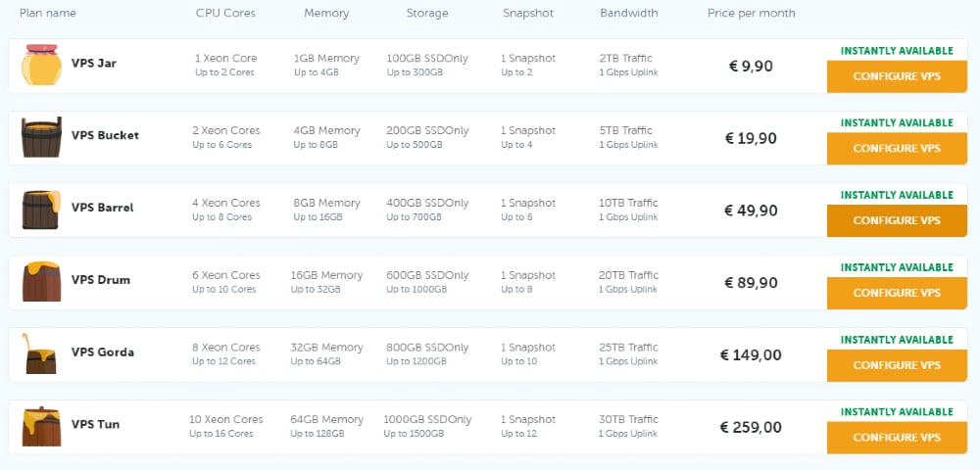Click the 6 Xeon Cores text
The image size is (980, 470).
click(x=225, y=275)
